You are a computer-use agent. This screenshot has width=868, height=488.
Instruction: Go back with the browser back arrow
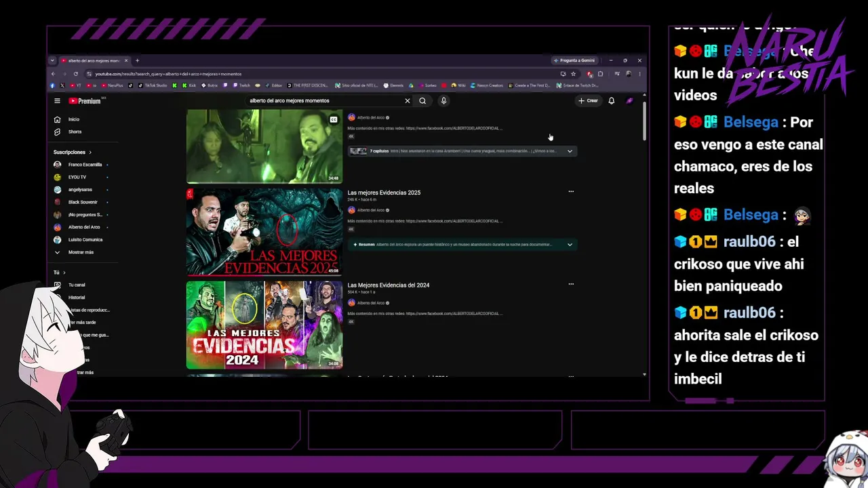point(53,74)
